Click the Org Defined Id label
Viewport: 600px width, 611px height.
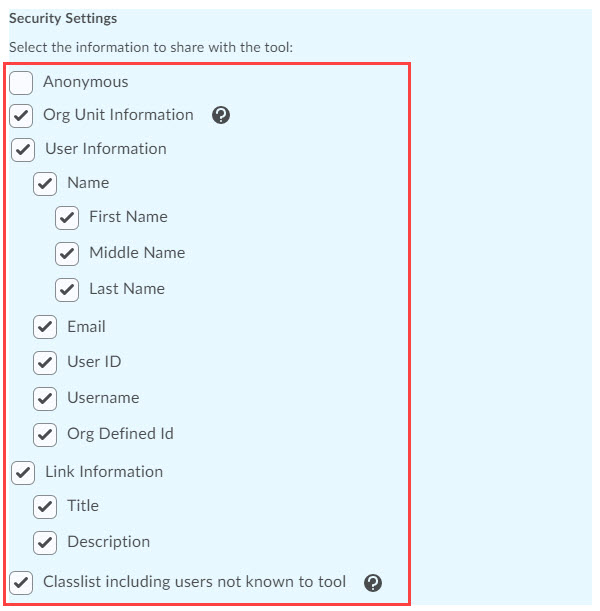[x=120, y=434]
